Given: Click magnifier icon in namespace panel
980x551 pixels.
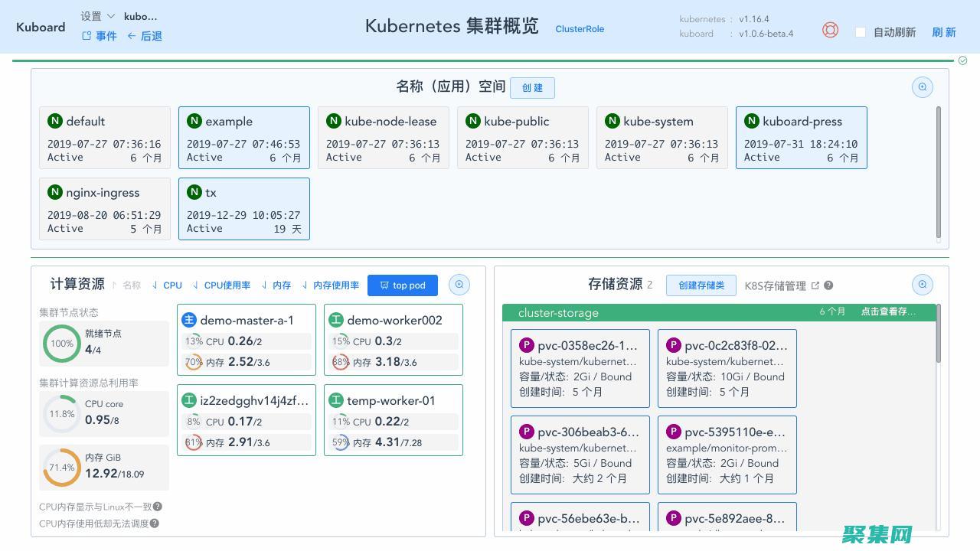Looking at the screenshot, I should click(x=922, y=87).
